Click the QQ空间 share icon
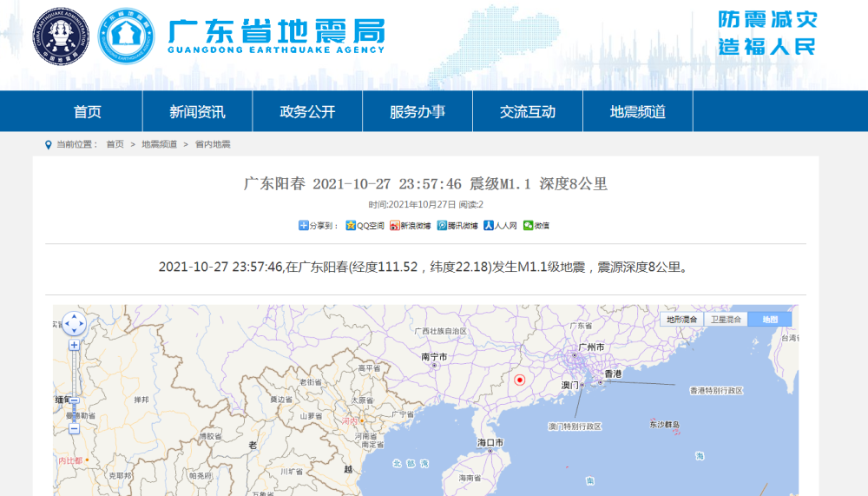This screenshot has height=496, width=868. pos(351,226)
